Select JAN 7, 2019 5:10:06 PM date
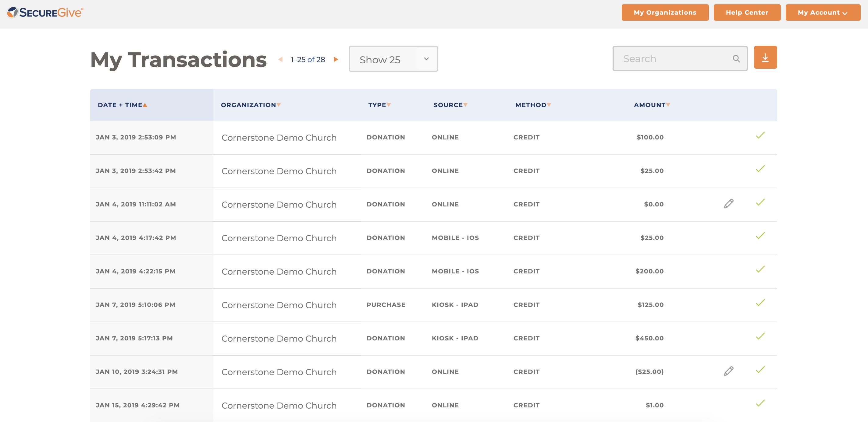 [x=135, y=305]
